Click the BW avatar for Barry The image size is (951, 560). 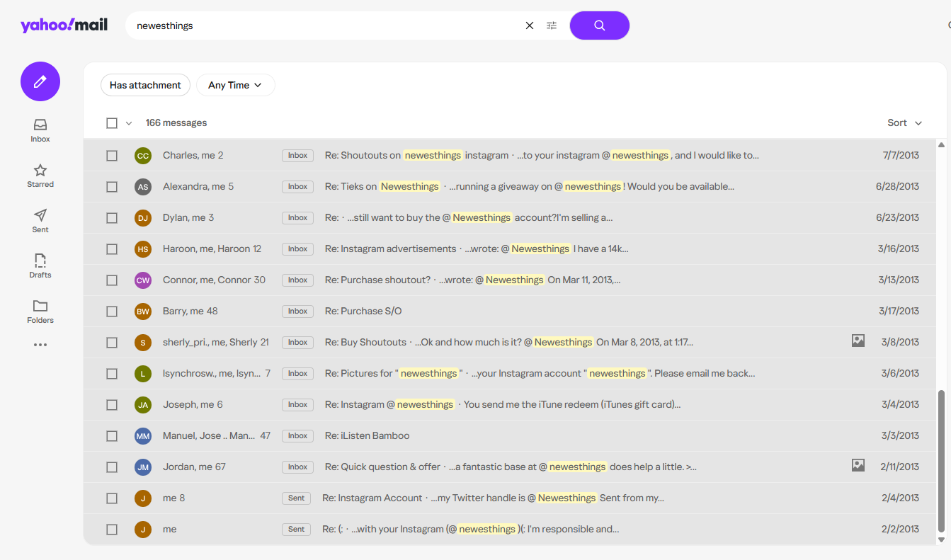(143, 312)
